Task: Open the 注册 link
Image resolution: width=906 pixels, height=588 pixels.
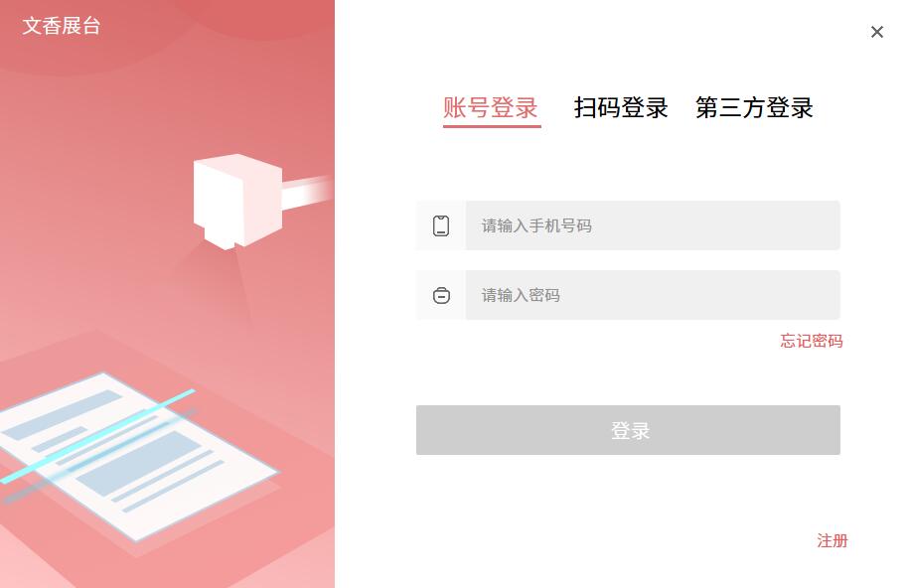Action: (832, 540)
